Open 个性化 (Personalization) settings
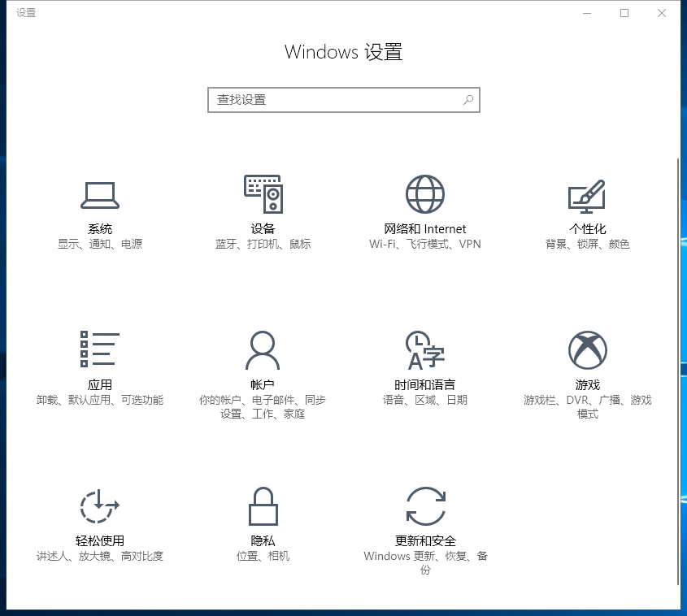Image resolution: width=687 pixels, height=616 pixels. tap(588, 211)
